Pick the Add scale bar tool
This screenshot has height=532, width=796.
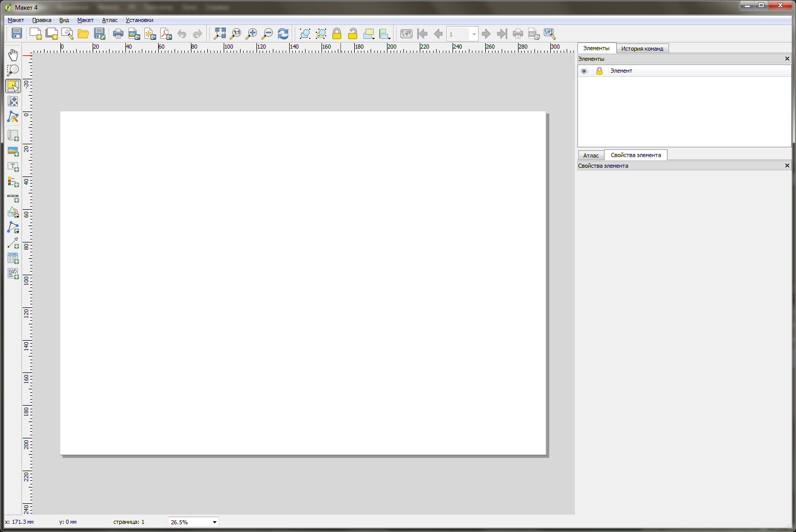tap(13, 197)
